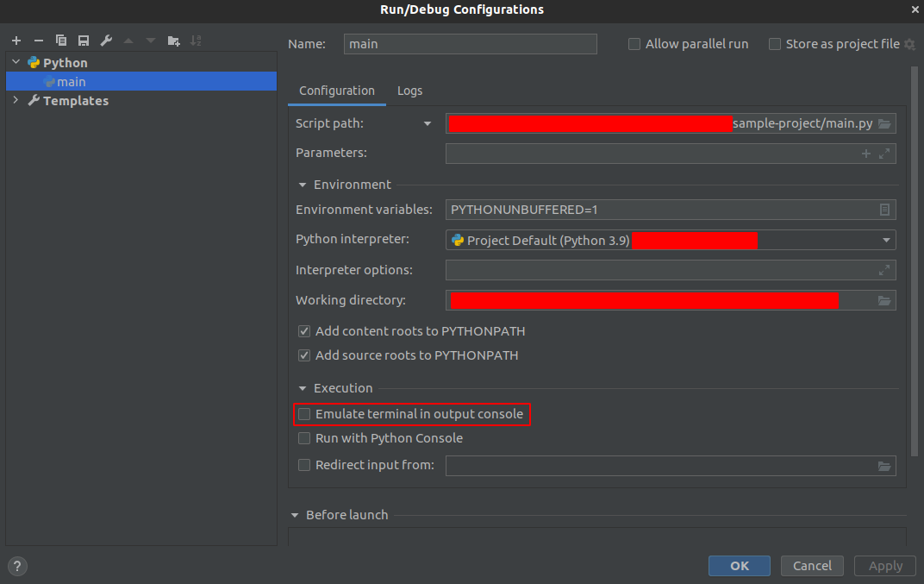Select the Configuration tab
This screenshot has height=584, width=924.
click(336, 91)
